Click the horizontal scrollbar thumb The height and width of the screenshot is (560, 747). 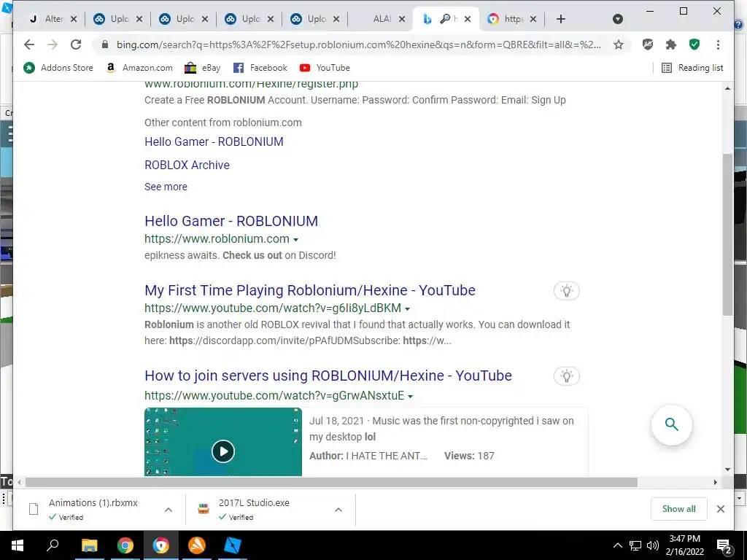click(x=331, y=483)
